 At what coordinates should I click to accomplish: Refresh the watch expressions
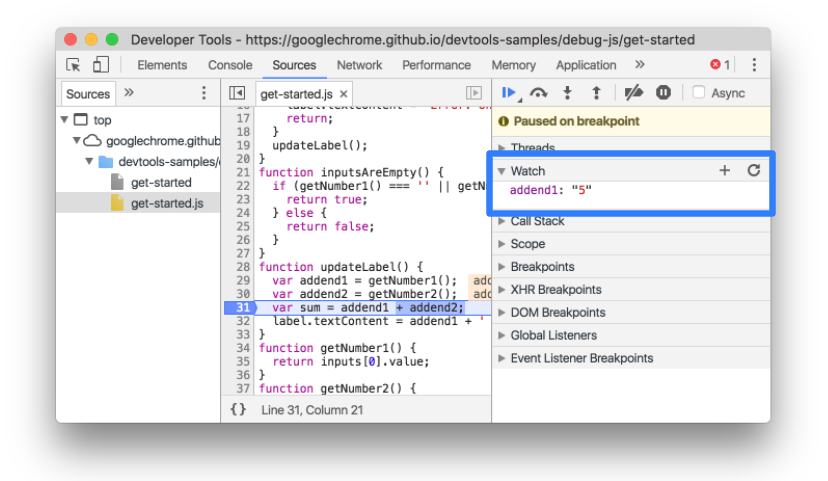pyautogui.click(x=754, y=170)
